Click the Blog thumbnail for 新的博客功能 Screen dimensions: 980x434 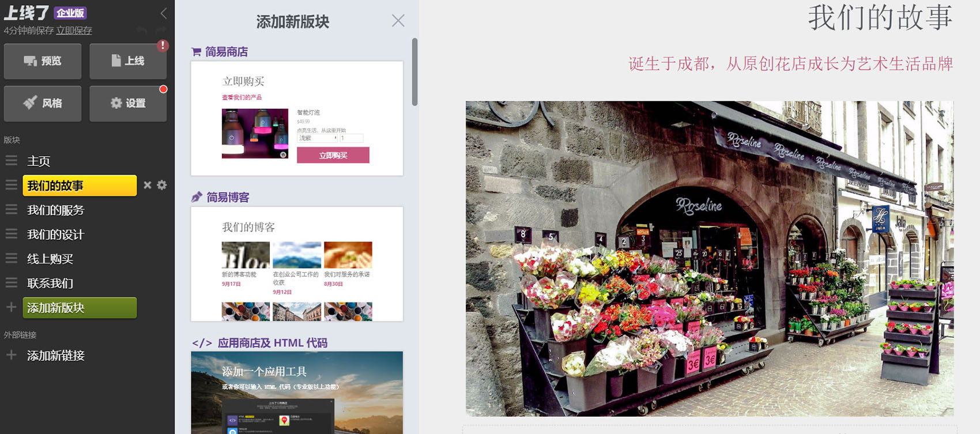pyautogui.click(x=246, y=255)
